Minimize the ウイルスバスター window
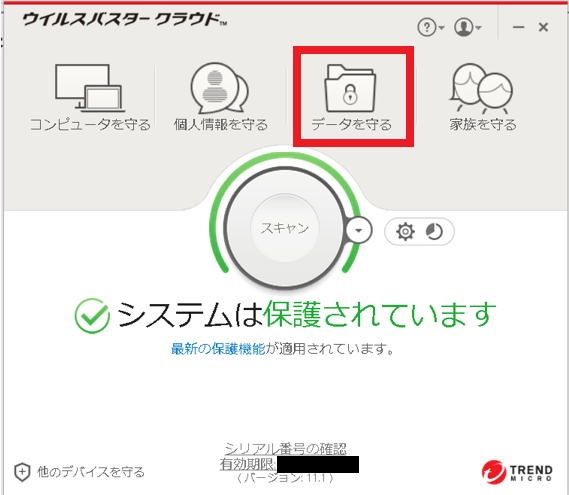This screenshot has height=495, width=569. pos(519,27)
